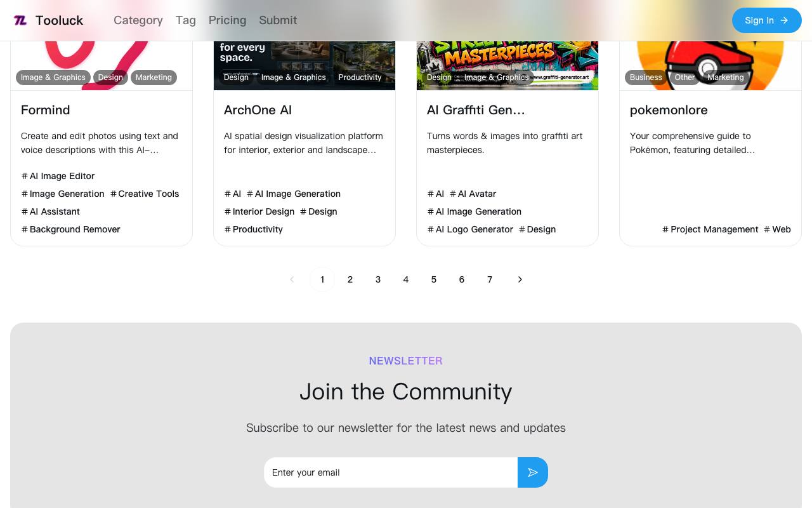Jump to page 7 in pagination
The image size is (812, 508).
tap(490, 279)
